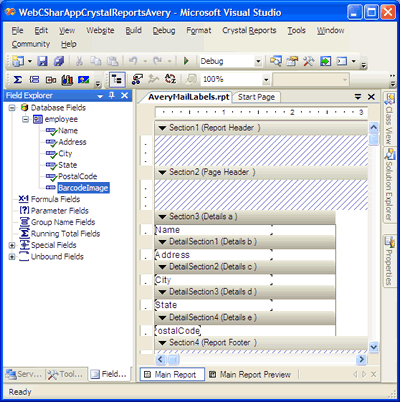Image resolution: width=400 pixels, height=402 pixels.
Task: Open Properties side tab
Action: [389, 260]
